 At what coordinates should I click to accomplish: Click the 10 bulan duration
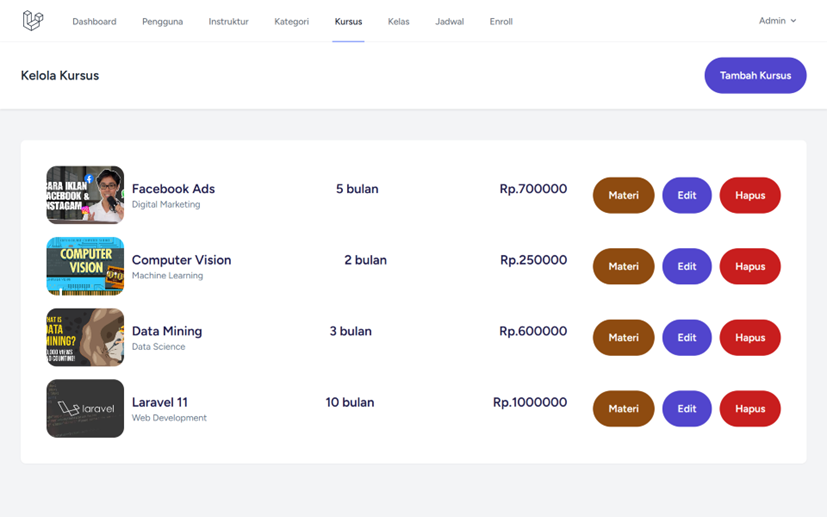tap(350, 403)
